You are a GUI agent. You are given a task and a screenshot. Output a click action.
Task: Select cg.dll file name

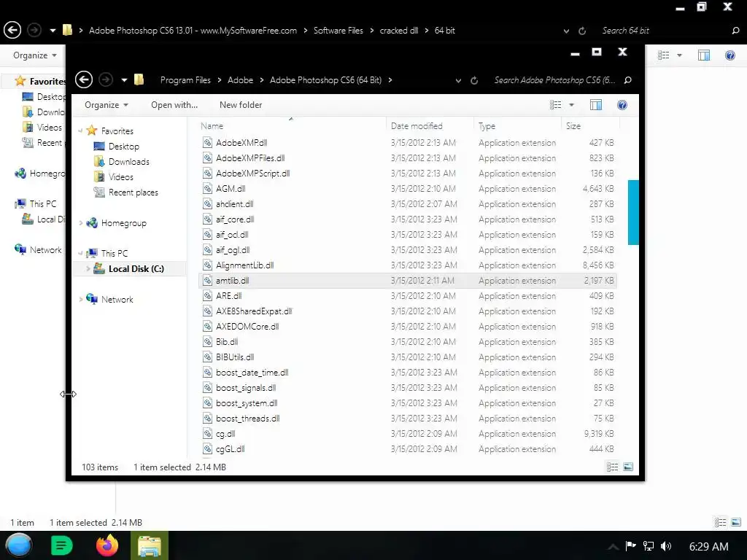coord(225,434)
